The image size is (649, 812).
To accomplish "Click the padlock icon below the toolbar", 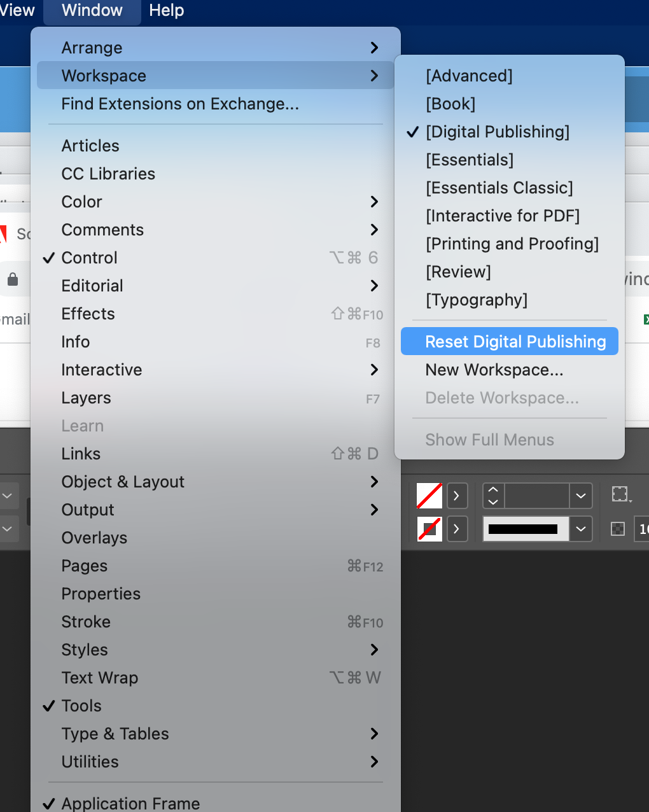I will pyautogui.click(x=14, y=279).
